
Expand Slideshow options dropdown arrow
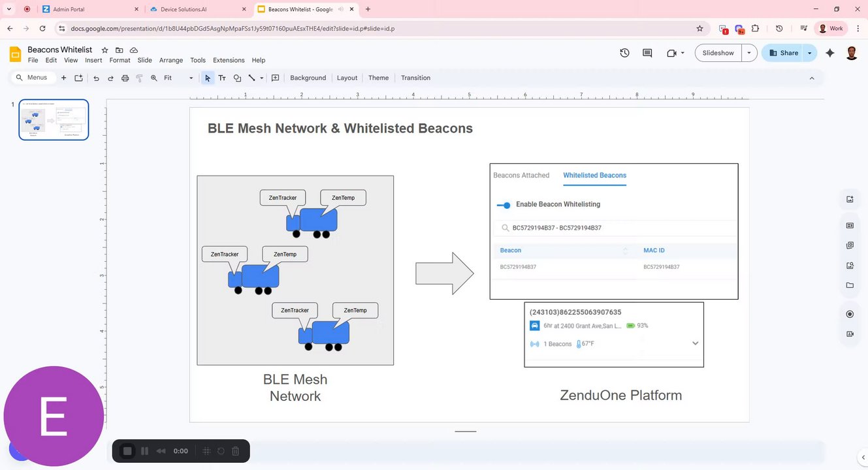click(749, 53)
